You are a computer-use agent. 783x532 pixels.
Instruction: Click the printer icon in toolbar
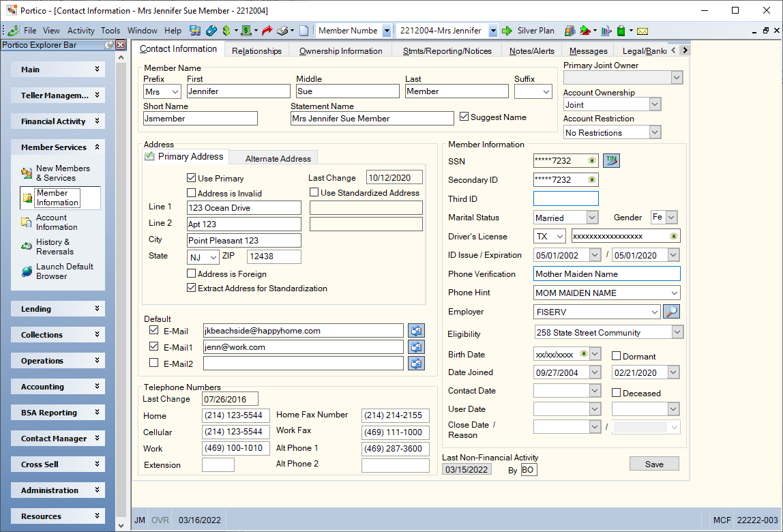282,31
